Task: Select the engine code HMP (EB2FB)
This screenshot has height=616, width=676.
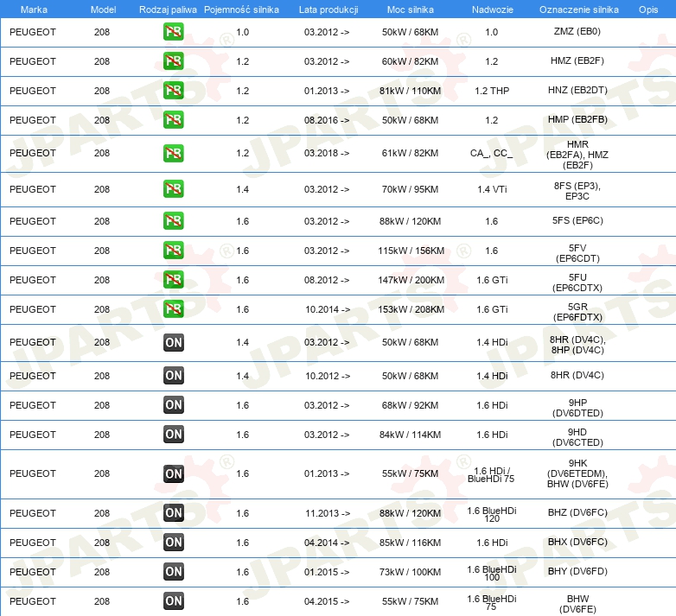Action: pos(577,119)
